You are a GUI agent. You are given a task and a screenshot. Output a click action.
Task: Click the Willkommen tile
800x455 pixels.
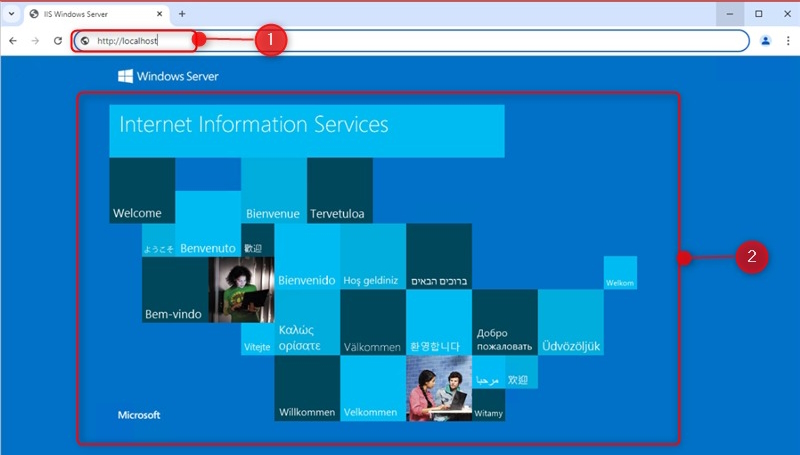coord(307,388)
